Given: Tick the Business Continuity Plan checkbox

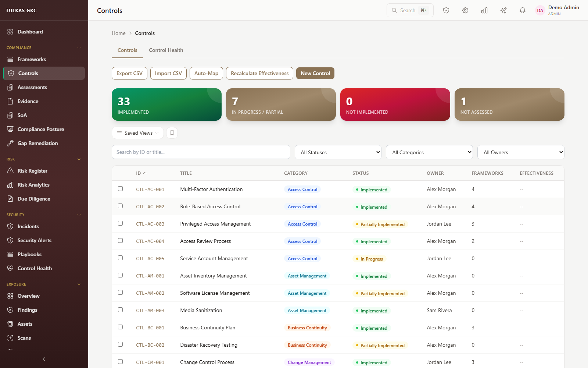Looking at the screenshot, I should (x=120, y=327).
